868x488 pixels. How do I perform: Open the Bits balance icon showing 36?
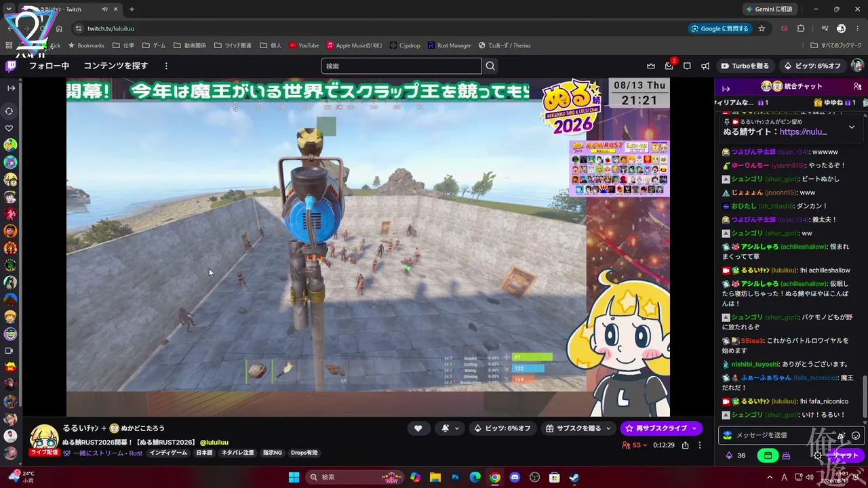pyautogui.click(x=735, y=455)
